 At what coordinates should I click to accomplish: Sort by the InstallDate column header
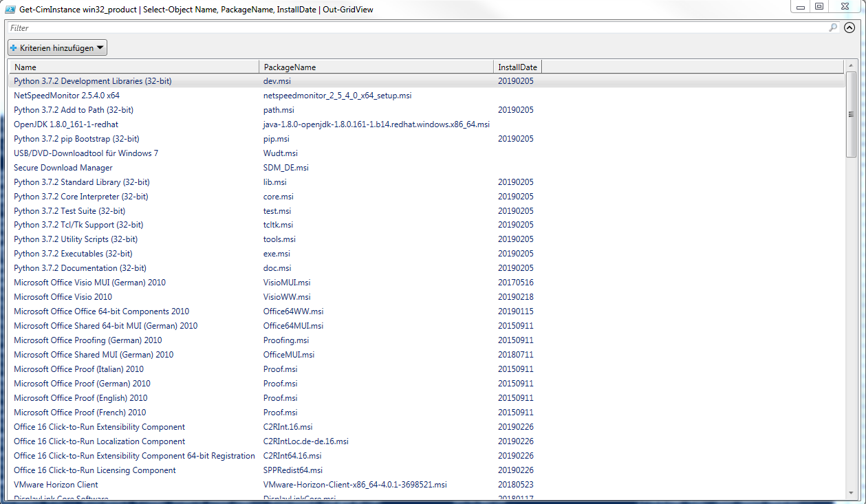point(518,67)
